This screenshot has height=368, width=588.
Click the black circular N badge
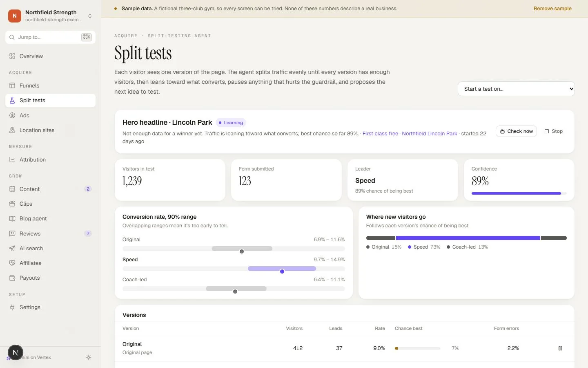[15, 352]
